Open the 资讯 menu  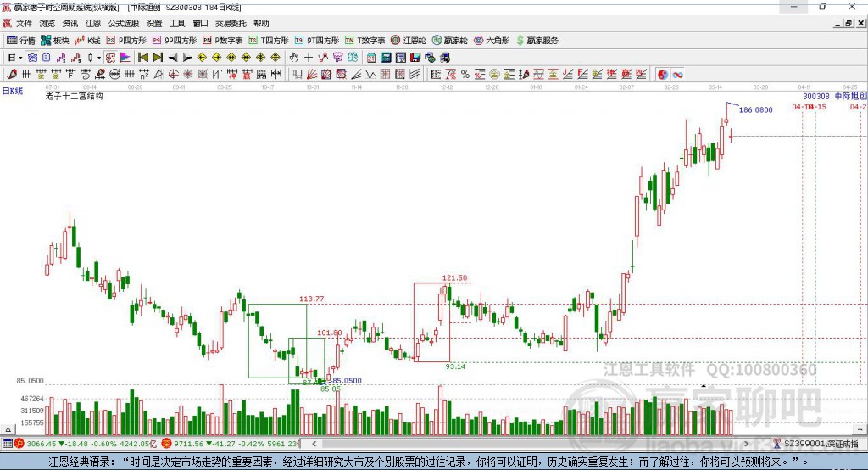coord(70,23)
